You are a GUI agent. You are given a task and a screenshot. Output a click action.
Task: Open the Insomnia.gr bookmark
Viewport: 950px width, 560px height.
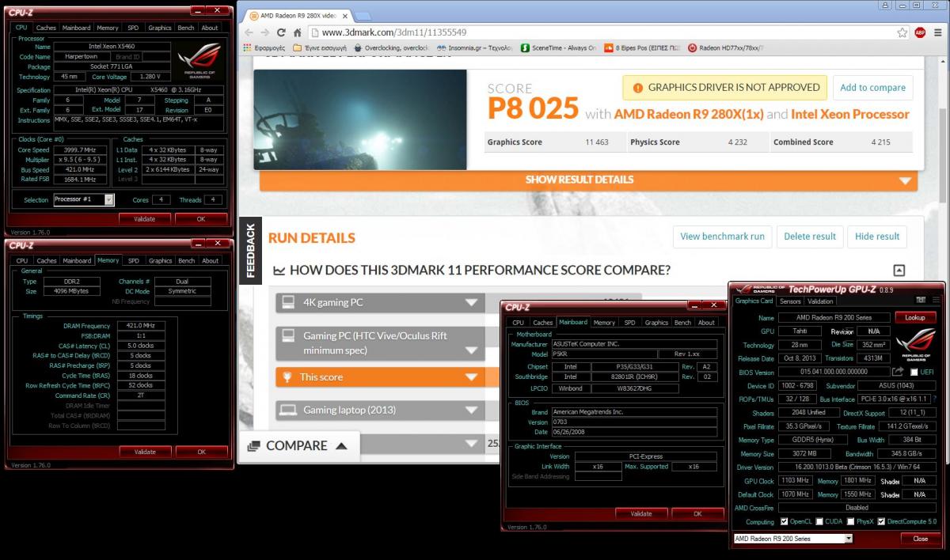tap(475, 47)
